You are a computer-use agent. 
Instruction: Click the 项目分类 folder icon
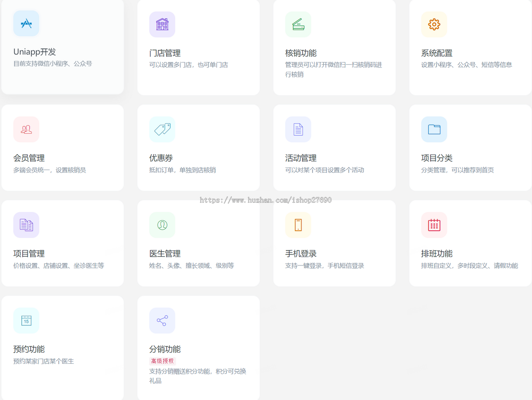pyautogui.click(x=434, y=129)
